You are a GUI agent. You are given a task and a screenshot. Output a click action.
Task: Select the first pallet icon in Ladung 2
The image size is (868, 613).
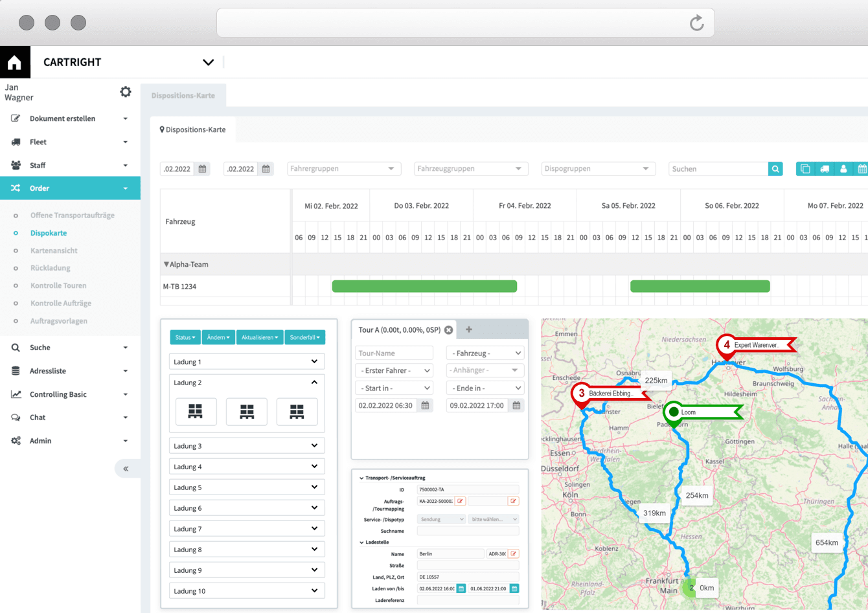(196, 412)
